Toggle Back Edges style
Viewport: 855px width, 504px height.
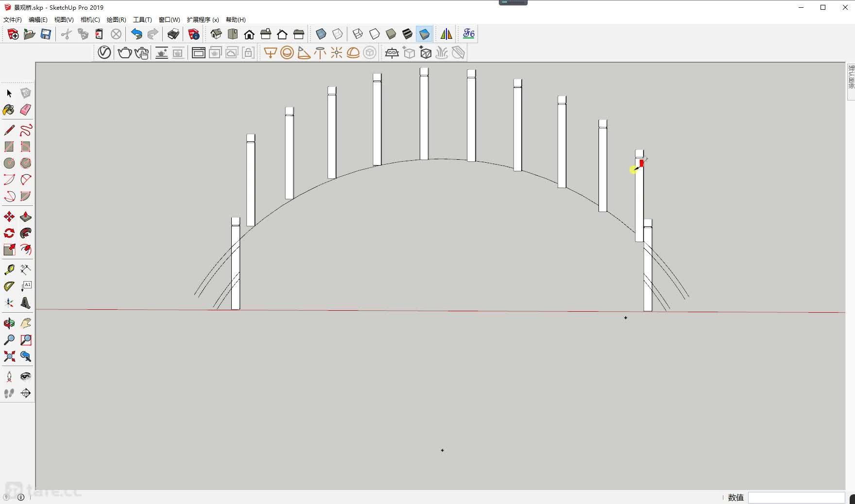point(338,34)
